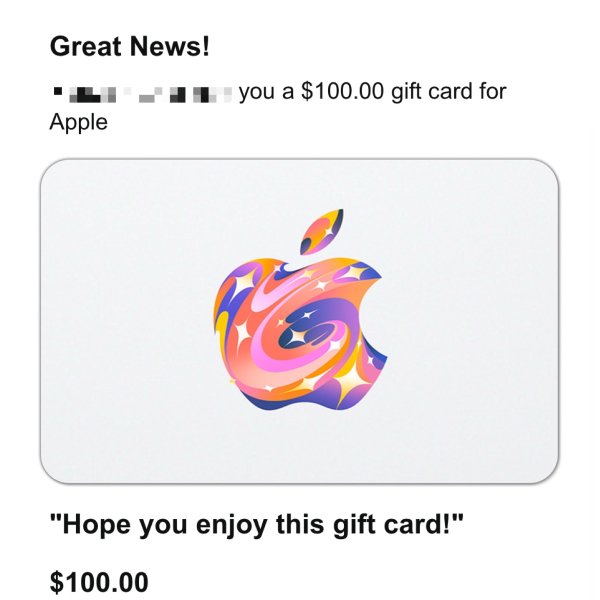Viewport: 600px width, 600px height.
Task: Click the "Hope you enjoy this gift card!" message
Action: 257,525
